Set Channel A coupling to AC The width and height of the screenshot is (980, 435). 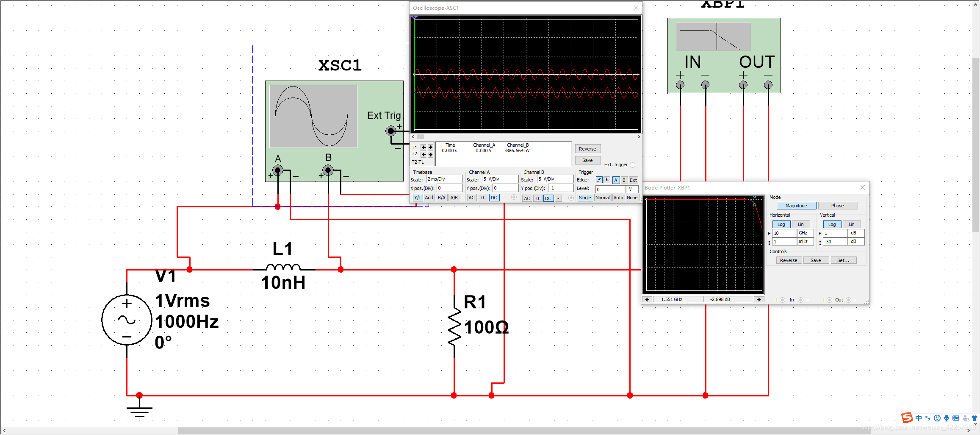tap(471, 198)
